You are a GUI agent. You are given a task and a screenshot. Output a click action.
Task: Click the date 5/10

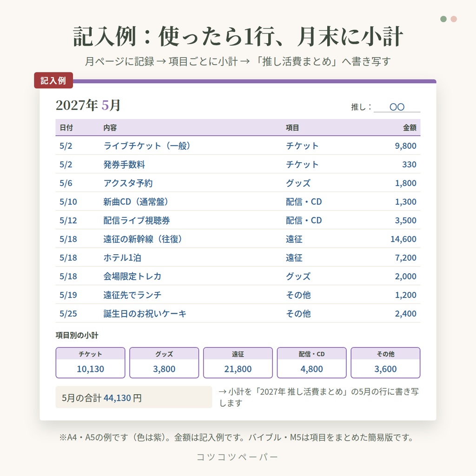(68, 202)
